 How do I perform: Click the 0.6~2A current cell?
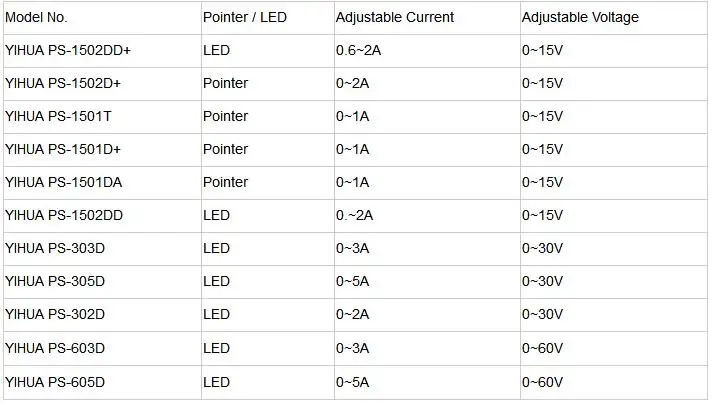tap(427, 51)
